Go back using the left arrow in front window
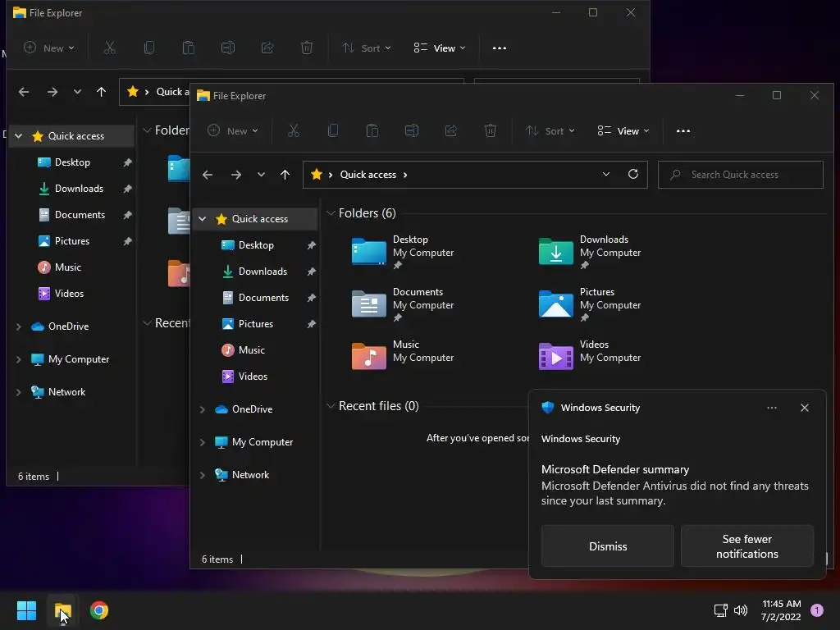This screenshot has height=630, width=840. click(208, 175)
